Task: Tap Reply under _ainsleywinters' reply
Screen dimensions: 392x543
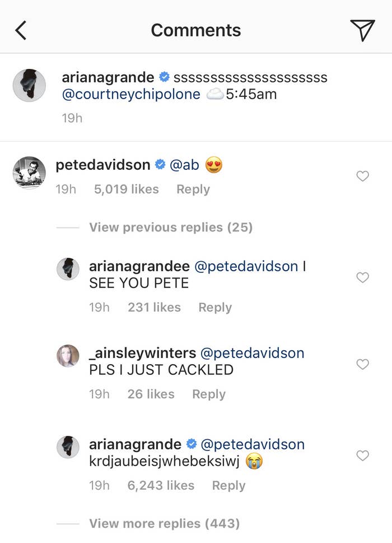Action: (208, 394)
